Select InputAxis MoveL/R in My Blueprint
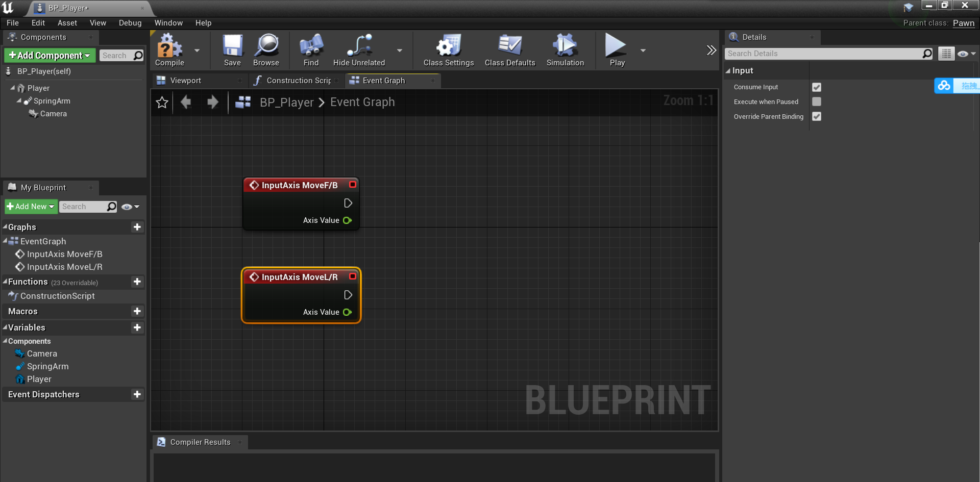Viewport: 980px width, 482px height. 64,267
